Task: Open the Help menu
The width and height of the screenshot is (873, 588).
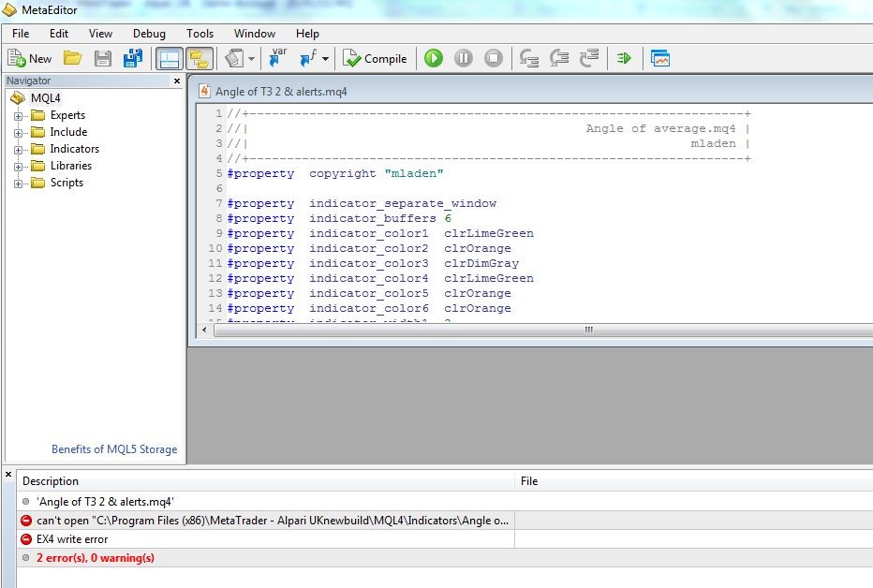Action: (307, 34)
